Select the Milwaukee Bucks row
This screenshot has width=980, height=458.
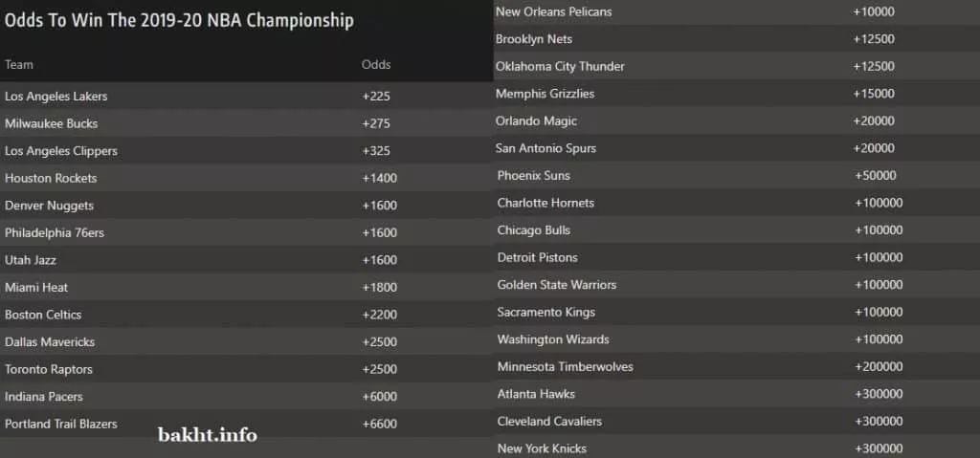(51, 123)
